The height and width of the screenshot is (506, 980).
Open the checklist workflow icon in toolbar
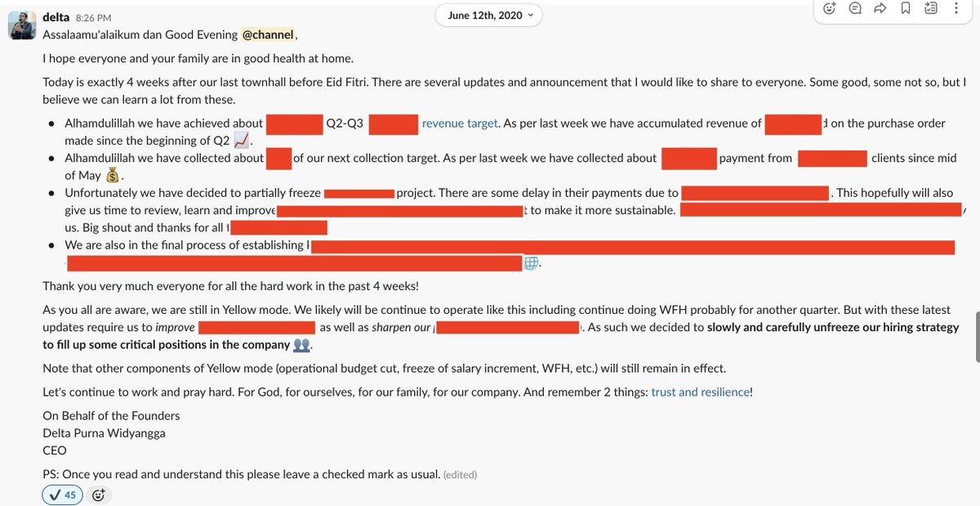[931, 9]
